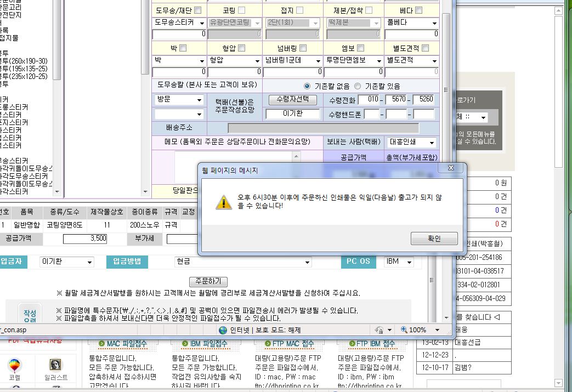Image resolution: width=572 pixels, height=392 pixels.
Task: Open the 방문 delivery method dropdown
Action: (x=179, y=100)
